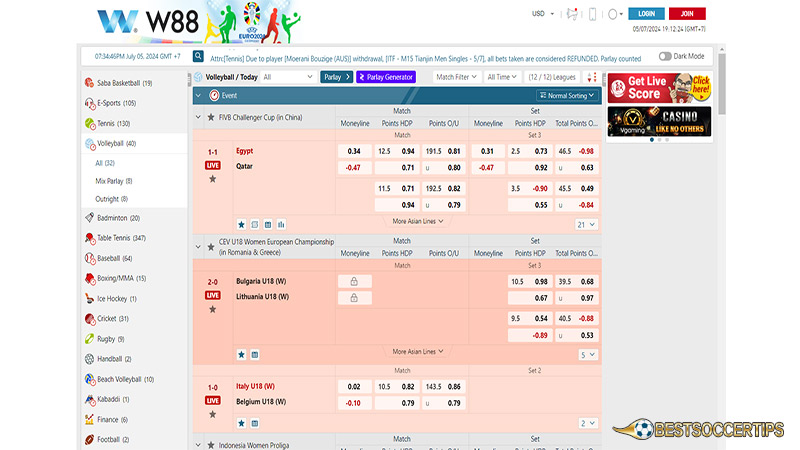The height and width of the screenshot is (450, 800).
Task: Open the 21 more markets dropdown
Action: [586, 224]
